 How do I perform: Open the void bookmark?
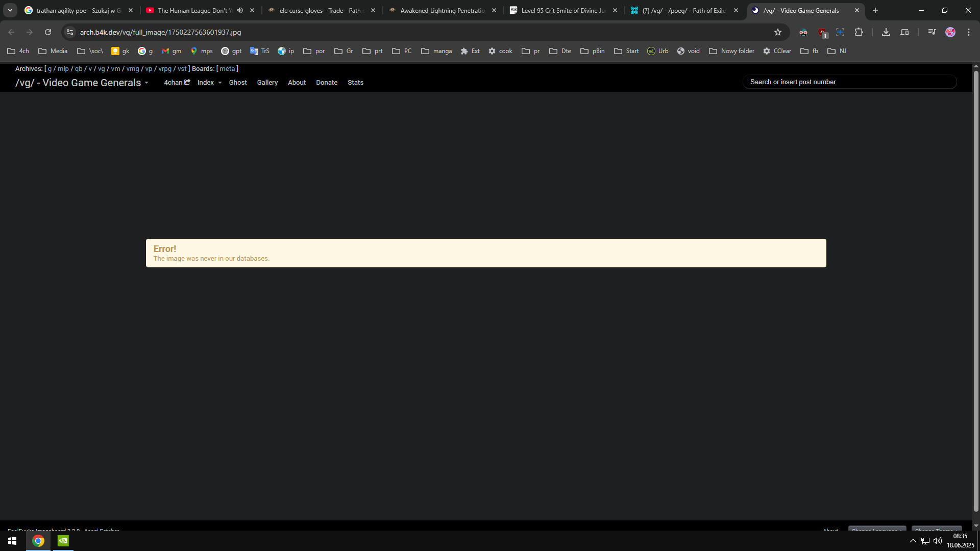click(689, 51)
